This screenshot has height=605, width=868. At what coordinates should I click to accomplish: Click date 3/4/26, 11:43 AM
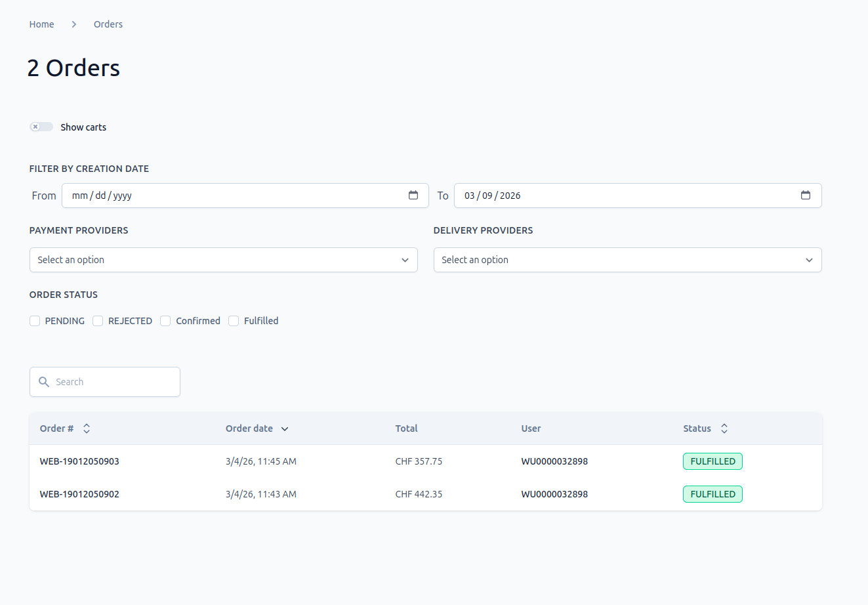point(261,494)
